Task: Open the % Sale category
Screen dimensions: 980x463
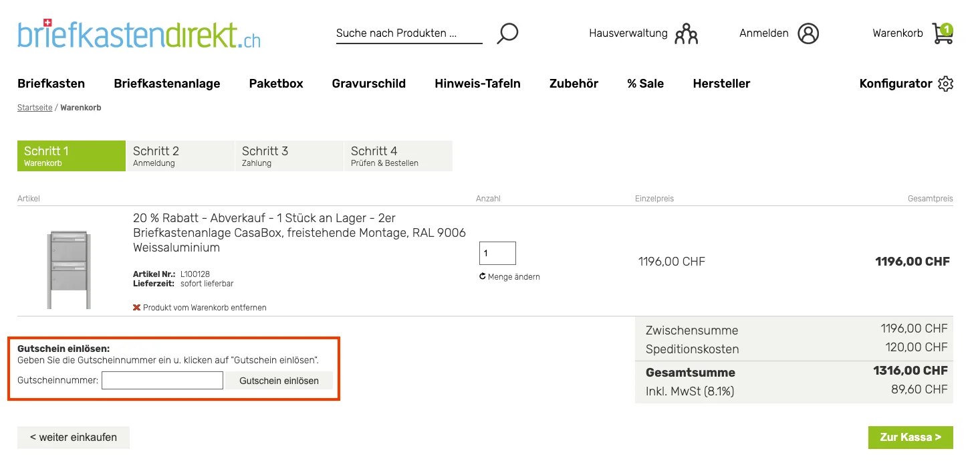Action: click(x=645, y=84)
